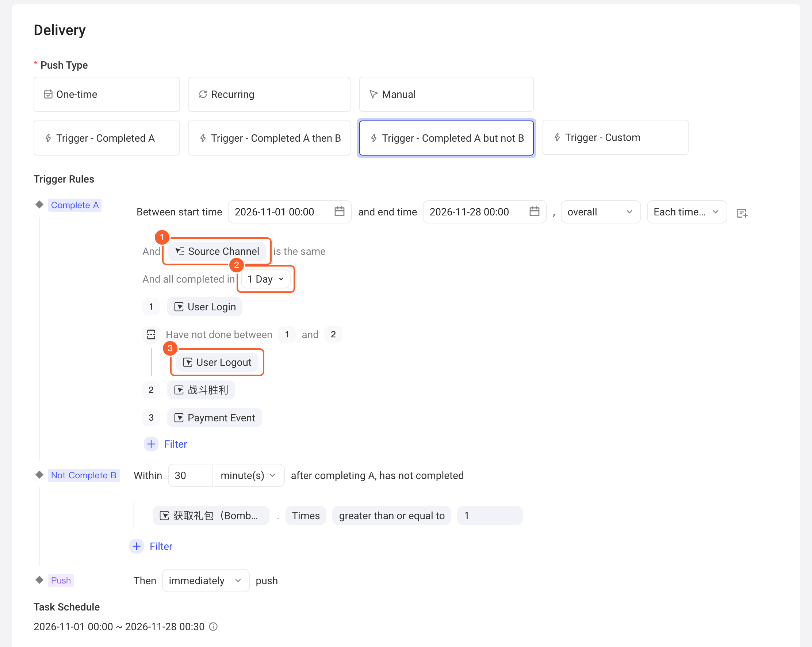This screenshot has height=647, width=812.
Task: Click the 战斗胜利 event chip
Action: coord(201,390)
